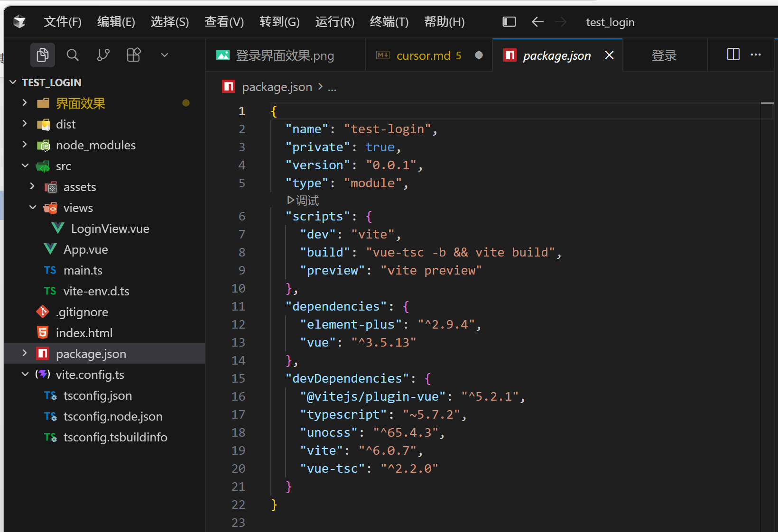
Task: Show additional views chevron in activity bar
Action: pyautogui.click(x=165, y=55)
